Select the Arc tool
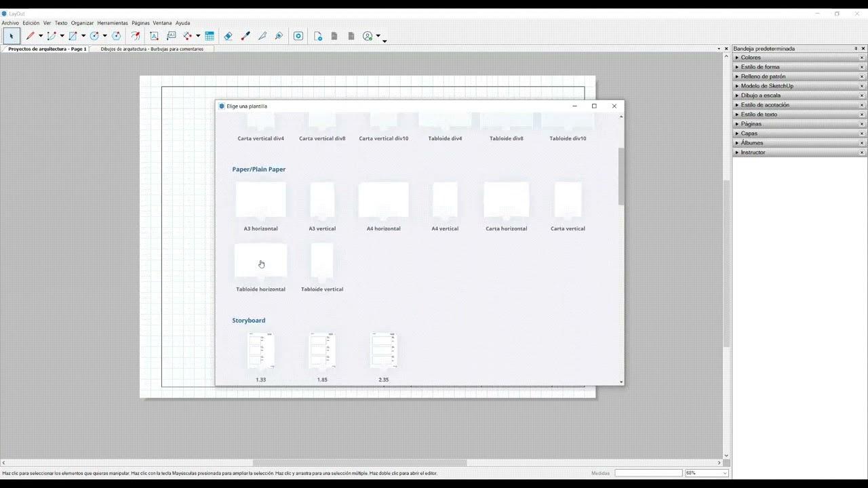 (x=51, y=36)
